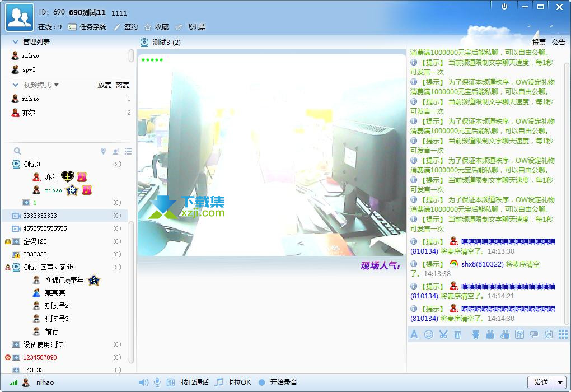
Task: Select user 某某某 in channel list
Action: (x=55, y=293)
